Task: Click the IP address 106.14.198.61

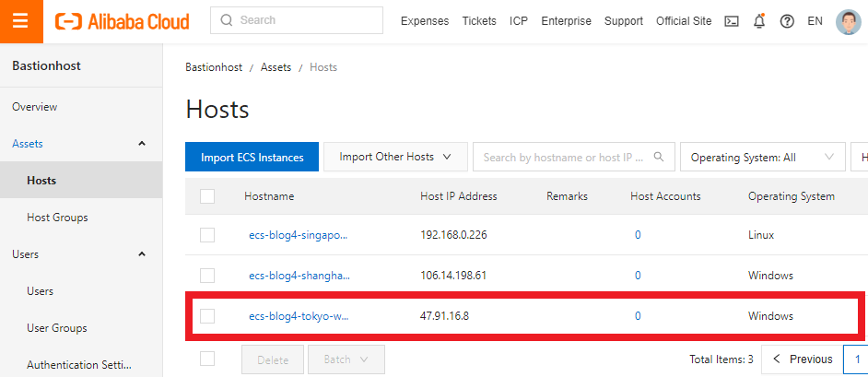Action: pyautogui.click(x=453, y=275)
